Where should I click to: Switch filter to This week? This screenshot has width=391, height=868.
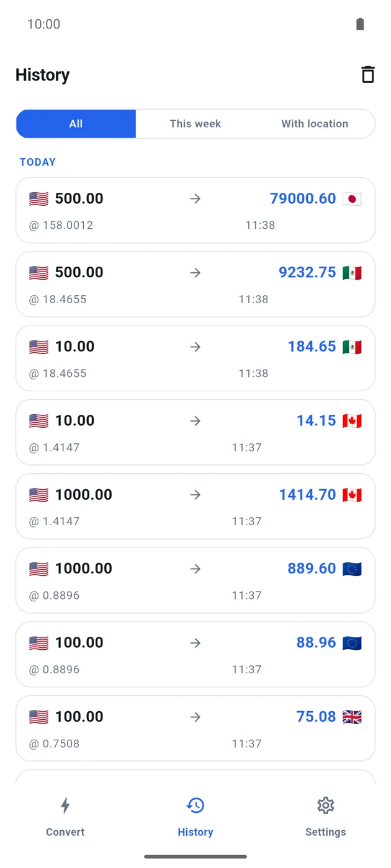coord(195,124)
